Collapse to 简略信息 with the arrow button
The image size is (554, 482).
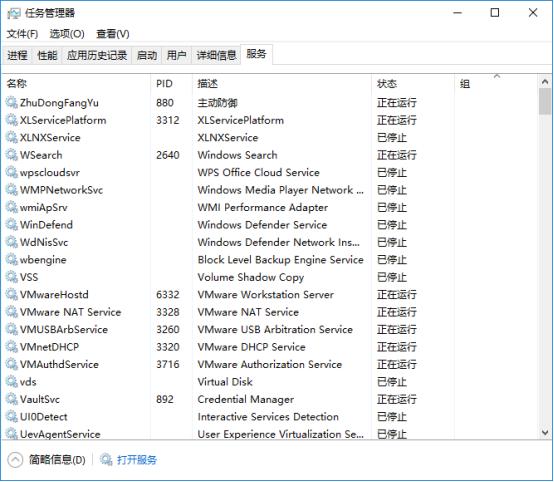pyautogui.click(x=15, y=460)
